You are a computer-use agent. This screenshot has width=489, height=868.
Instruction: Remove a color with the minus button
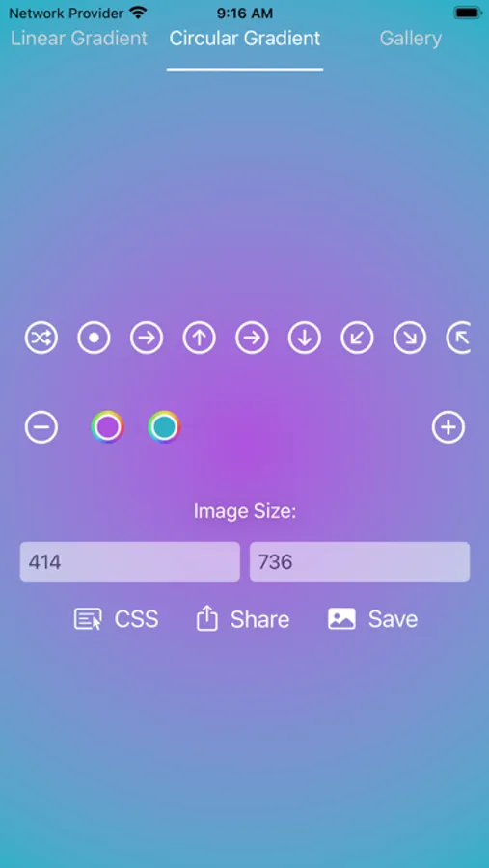click(x=41, y=427)
